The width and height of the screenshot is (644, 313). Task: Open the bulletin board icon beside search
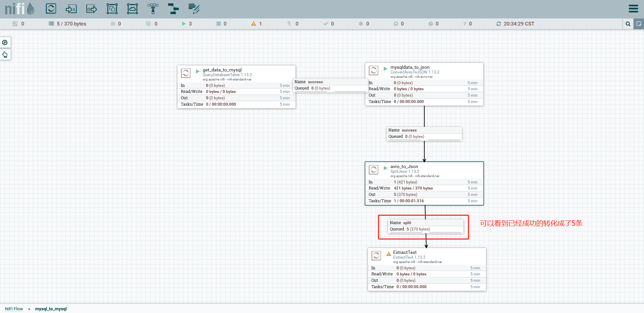pyautogui.click(x=639, y=24)
